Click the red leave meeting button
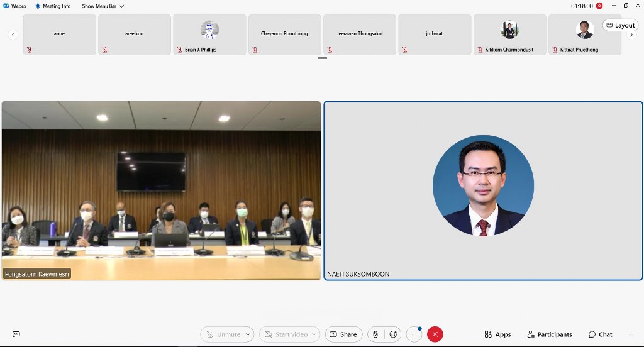The height and width of the screenshot is (347, 644). tap(435, 334)
